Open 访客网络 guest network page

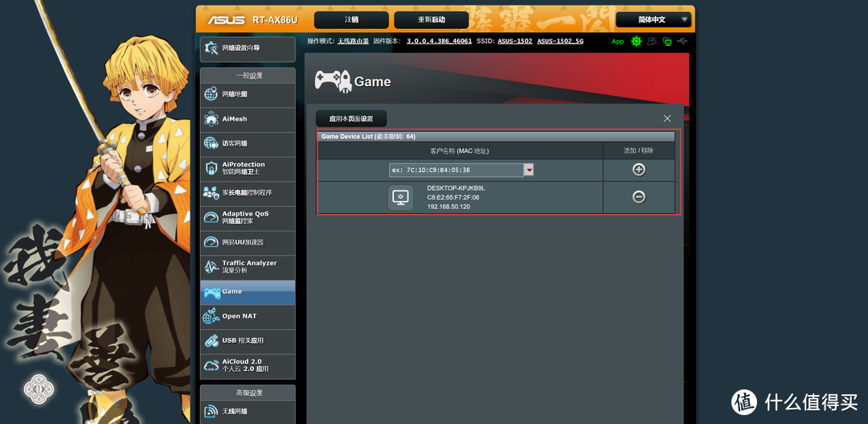pos(248,143)
